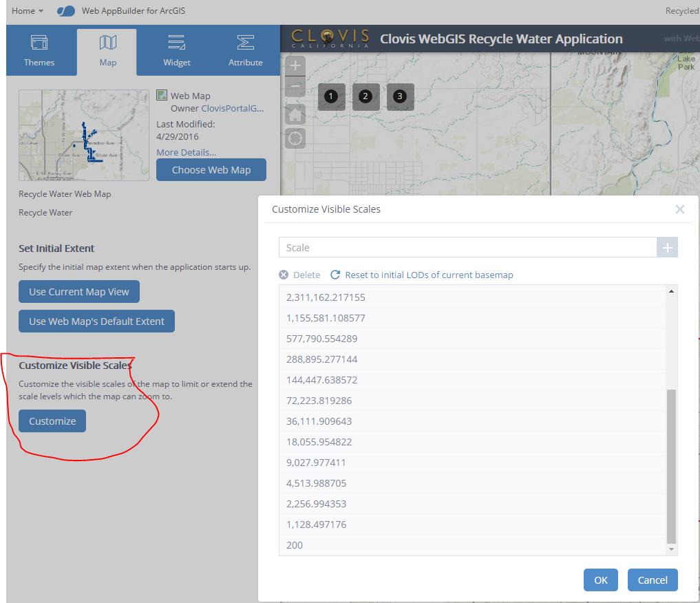
Task: Click the Clovis WebGIS Recycle Water Application title
Action: coord(501,39)
